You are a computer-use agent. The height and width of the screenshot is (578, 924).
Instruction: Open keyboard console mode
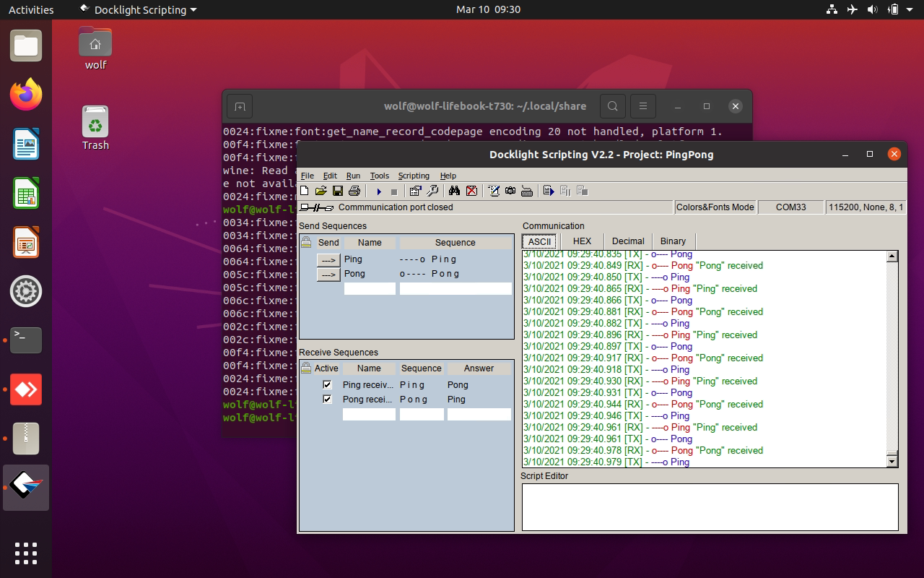[x=527, y=191]
